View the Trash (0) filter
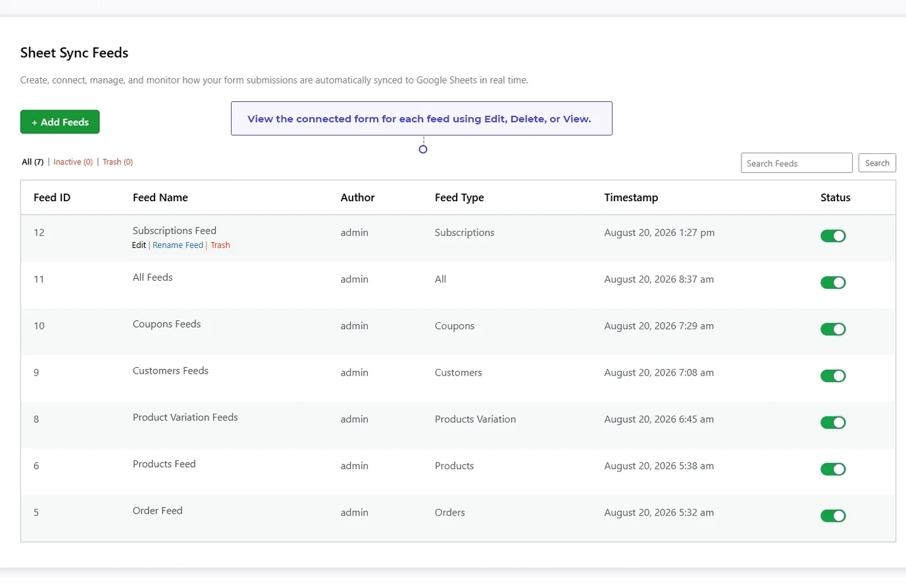Image resolution: width=906 pixels, height=588 pixels. click(x=118, y=162)
